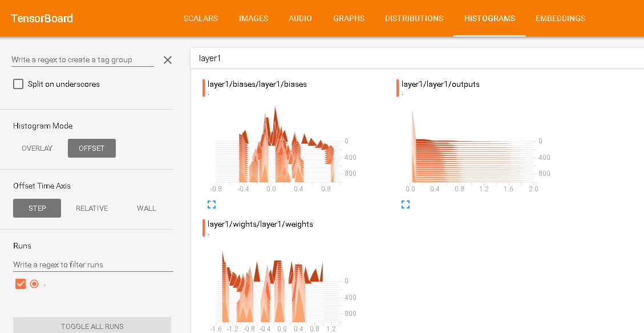The width and height of the screenshot is (644, 333).
Task: Collapse the layer1 tag group header
Action: click(417, 58)
